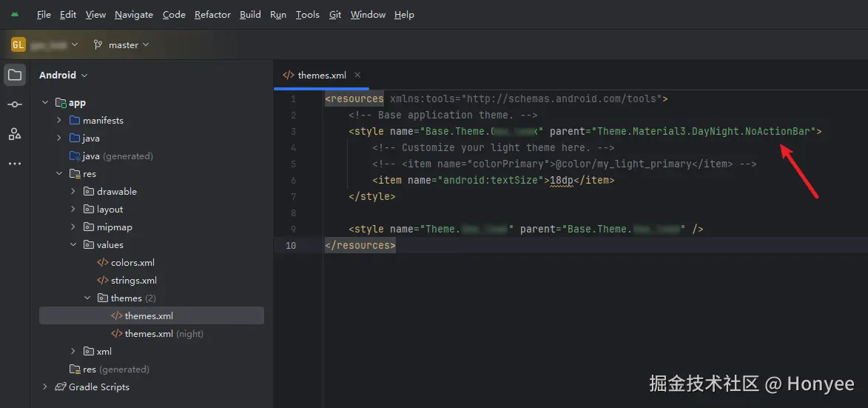Click the colors.xml file icon

[102, 262]
